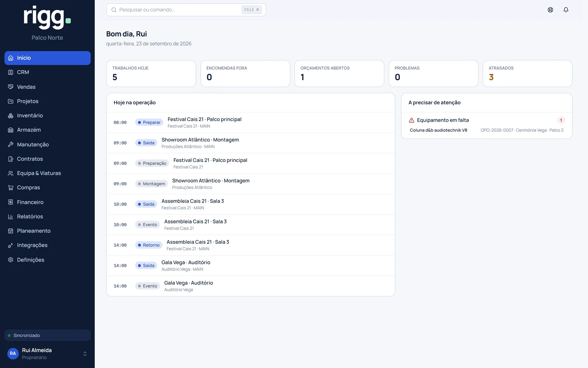Click the Projetos folder icon

pos(11,101)
